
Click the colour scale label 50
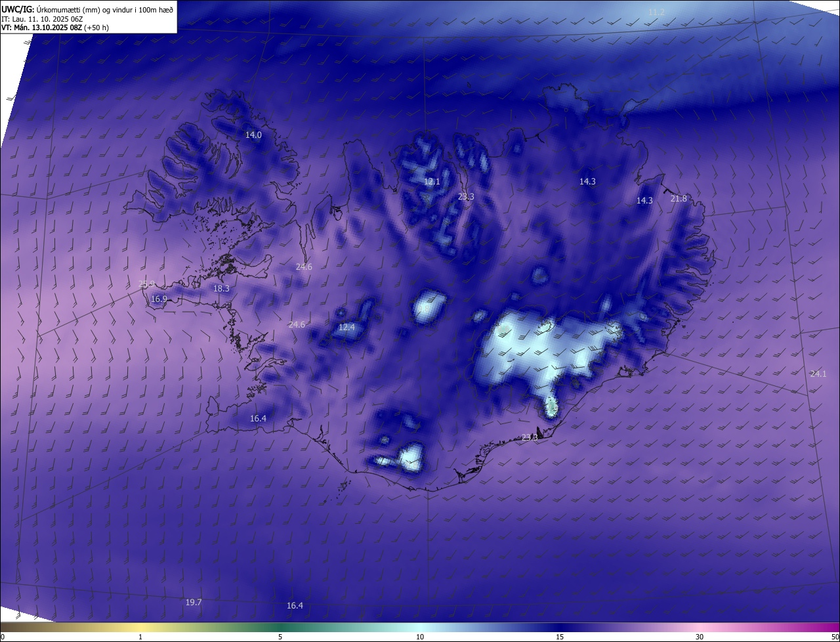835,637
